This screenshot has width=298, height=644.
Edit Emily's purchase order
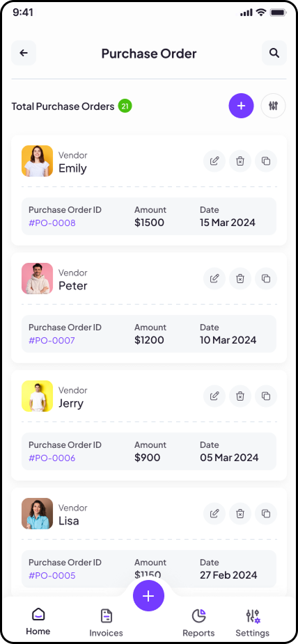point(214,161)
